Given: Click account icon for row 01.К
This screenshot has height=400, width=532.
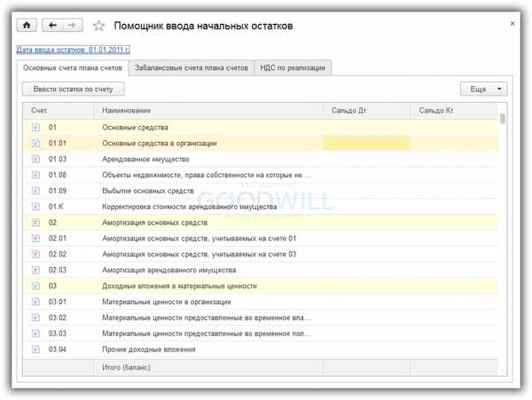Looking at the screenshot, I should (35, 207).
